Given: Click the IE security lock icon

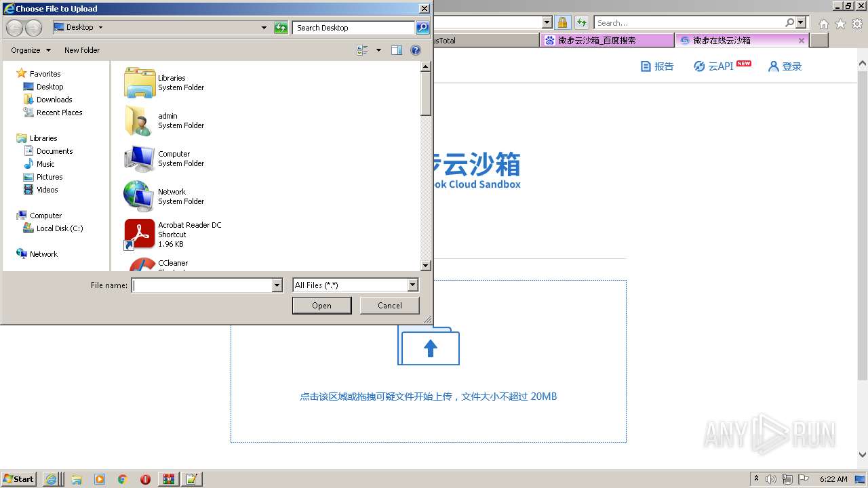Looking at the screenshot, I should [x=562, y=22].
